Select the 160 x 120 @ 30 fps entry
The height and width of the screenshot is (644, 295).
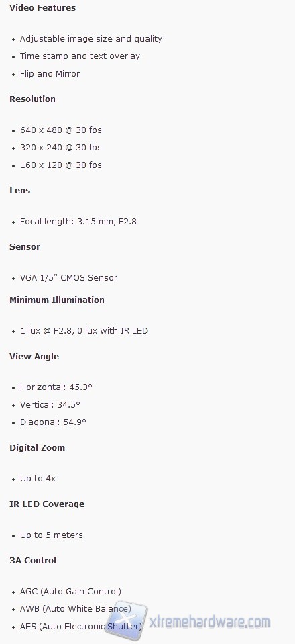point(61,165)
